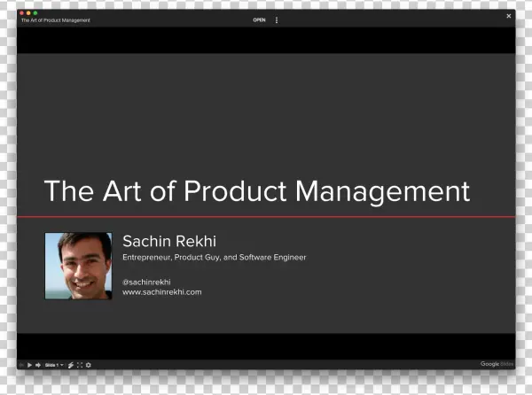This screenshot has width=532, height=395.
Task: Click Sachin Rekhi's profile photo
Action: [78, 266]
